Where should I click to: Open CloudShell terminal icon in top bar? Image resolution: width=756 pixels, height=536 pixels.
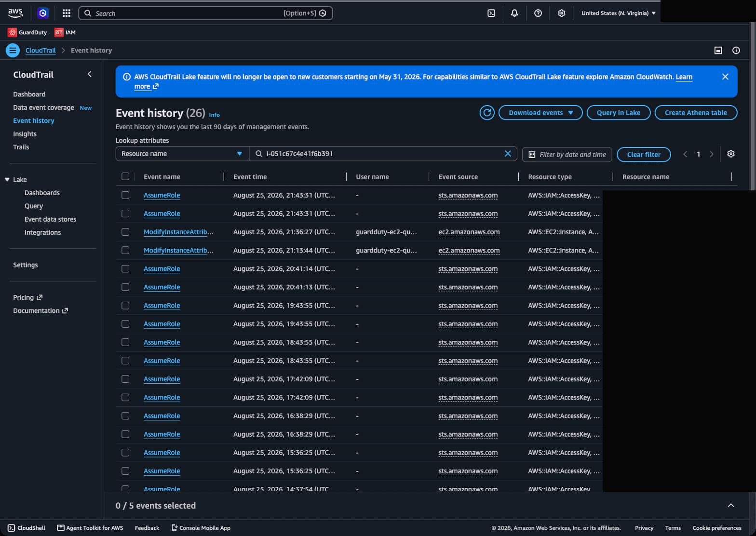491,13
